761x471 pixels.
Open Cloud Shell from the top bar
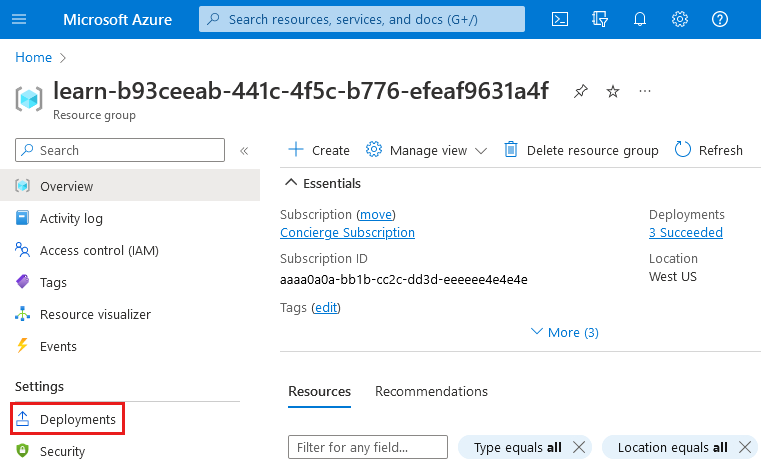click(560, 19)
